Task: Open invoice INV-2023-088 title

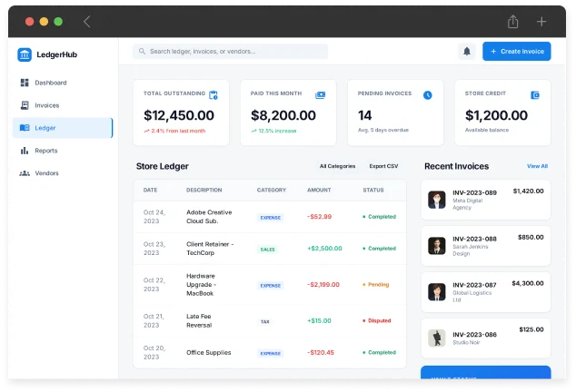Action: [474, 239]
